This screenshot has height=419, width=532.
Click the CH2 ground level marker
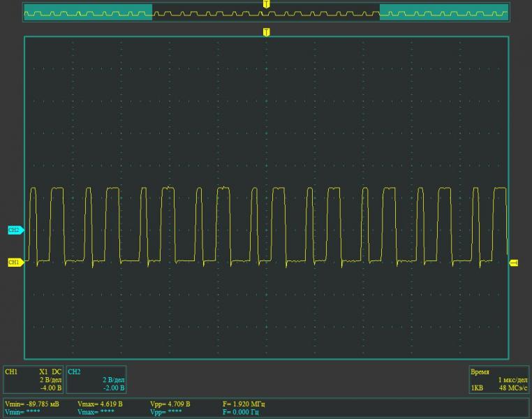point(15,230)
